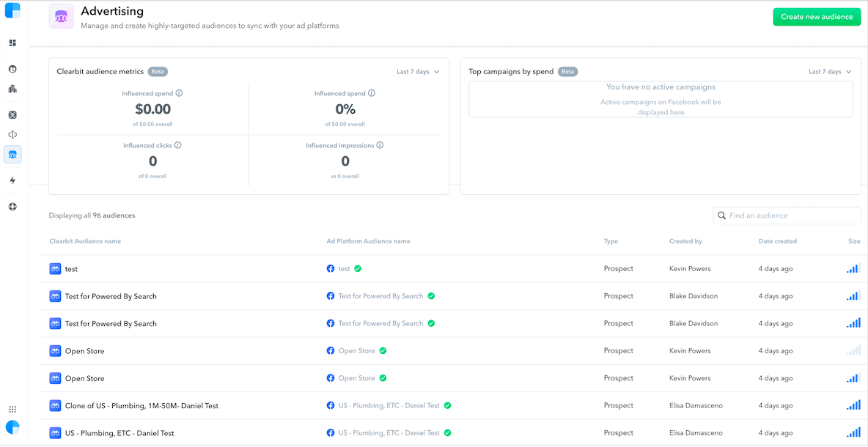Click 'vs 0 overall' under Influenced impressions

click(x=345, y=176)
